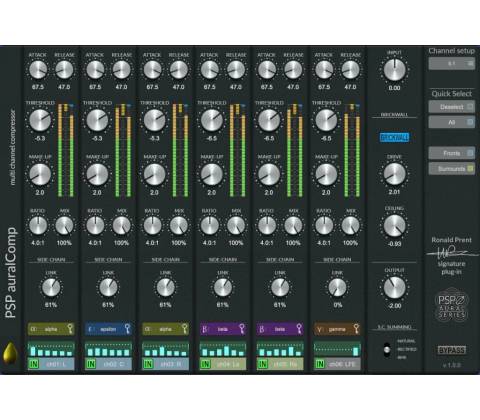This screenshot has width=480, height=420.
Task: Click the Ratio knob on ch04 Ls strip
Action: click(209, 226)
